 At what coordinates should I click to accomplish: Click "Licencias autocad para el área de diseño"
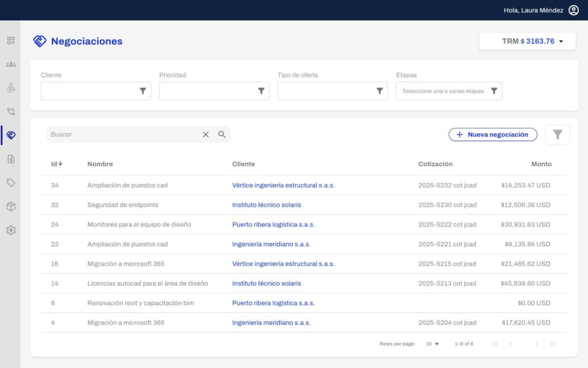pyautogui.click(x=148, y=283)
